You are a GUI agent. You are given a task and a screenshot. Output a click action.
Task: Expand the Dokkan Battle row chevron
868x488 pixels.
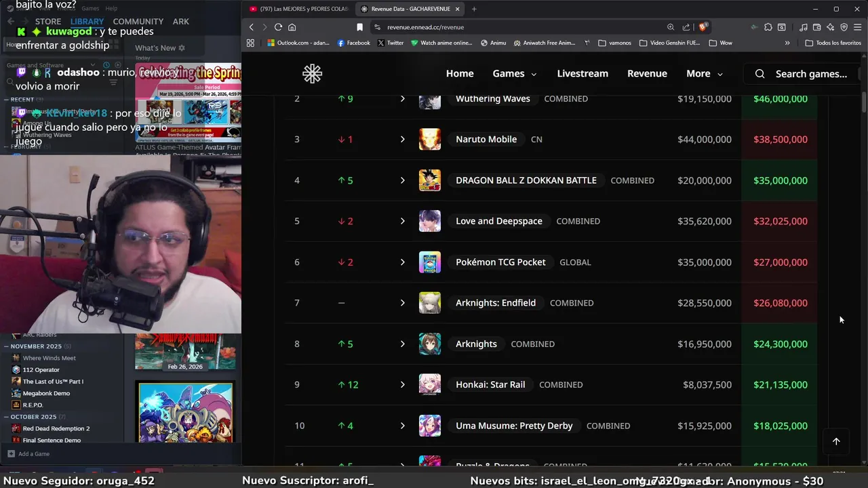tap(402, 180)
